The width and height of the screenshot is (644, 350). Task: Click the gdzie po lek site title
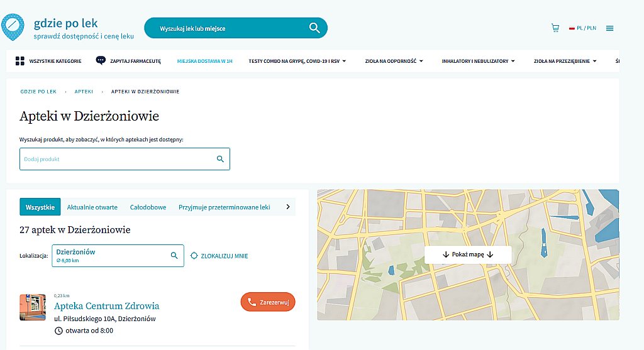(65, 23)
